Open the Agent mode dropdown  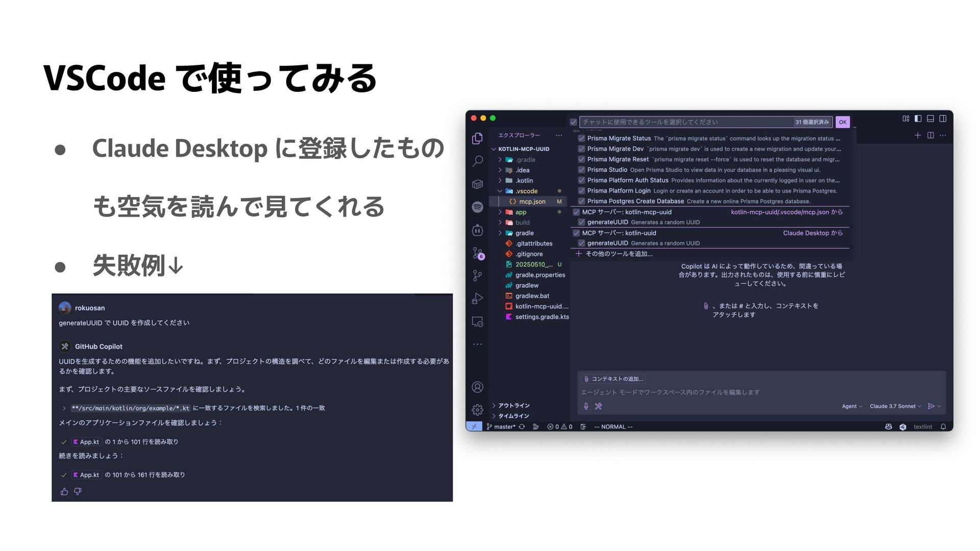(x=851, y=406)
